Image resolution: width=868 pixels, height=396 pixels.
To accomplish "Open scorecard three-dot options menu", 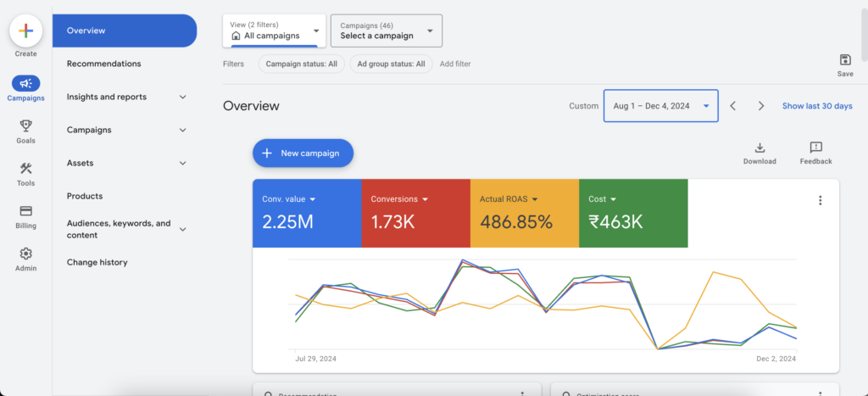I will 820,201.
